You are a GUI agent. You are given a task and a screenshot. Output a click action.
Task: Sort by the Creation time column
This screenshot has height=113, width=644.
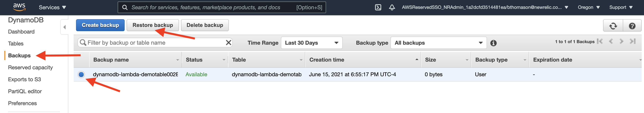pos(326,60)
